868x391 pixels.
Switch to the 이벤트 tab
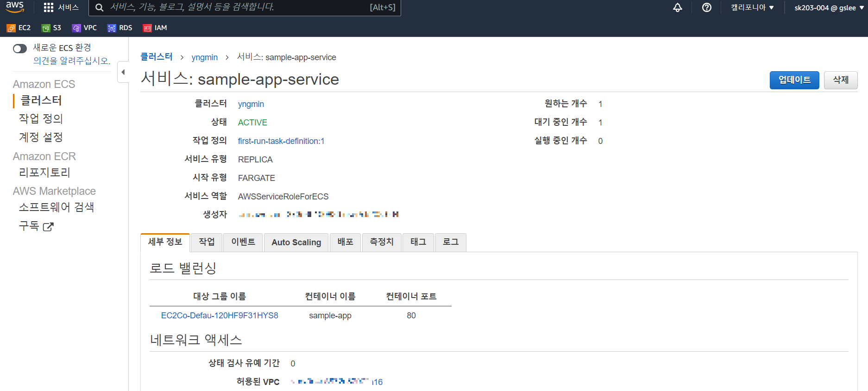click(243, 242)
